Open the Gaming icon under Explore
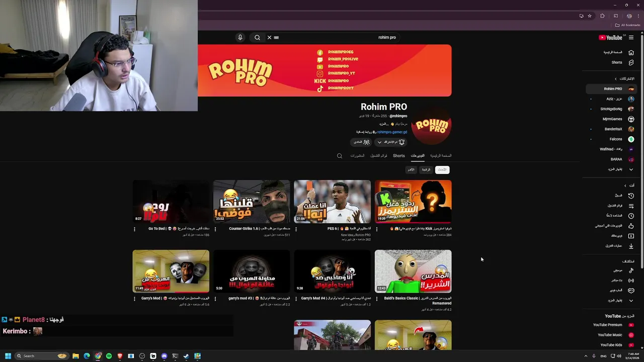 pos(631,290)
